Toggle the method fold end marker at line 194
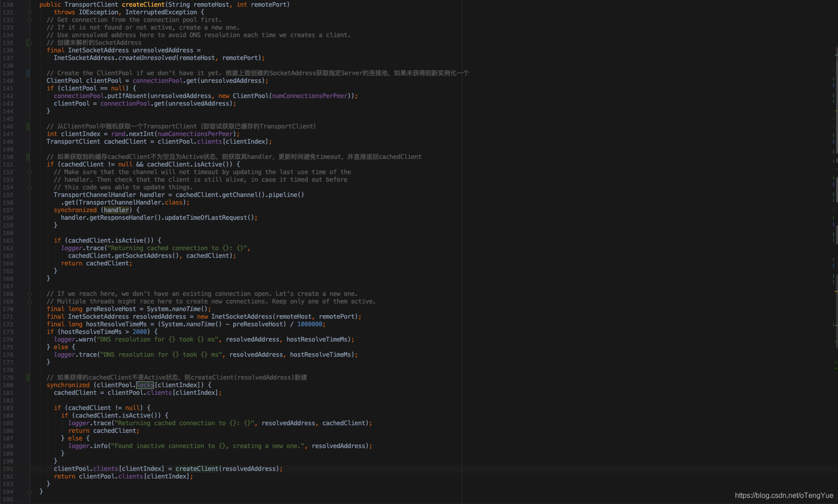Image resolution: width=838 pixels, height=504 pixels. 30,492
